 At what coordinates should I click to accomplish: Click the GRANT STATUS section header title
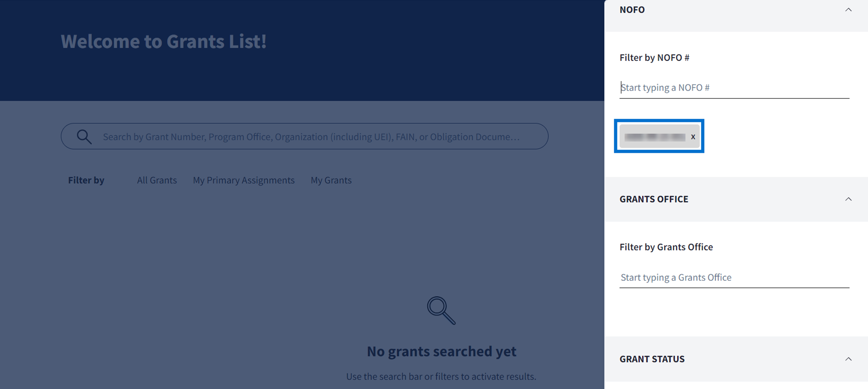651,359
